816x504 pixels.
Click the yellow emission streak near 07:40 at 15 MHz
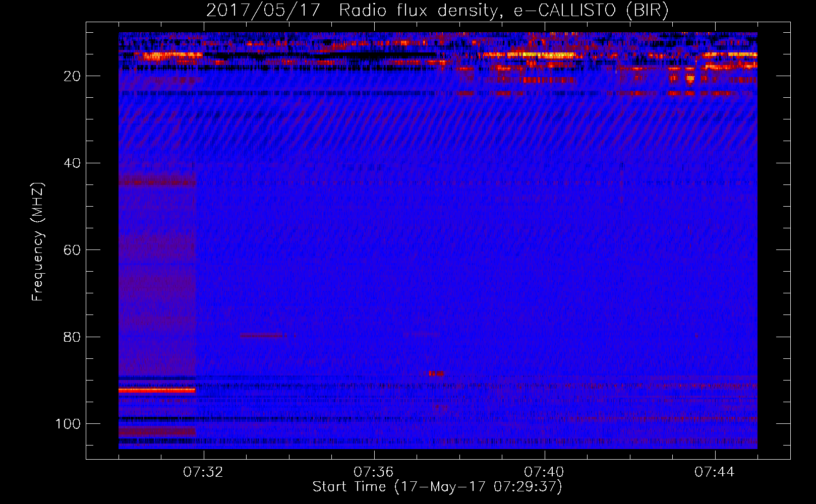[x=541, y=55]
